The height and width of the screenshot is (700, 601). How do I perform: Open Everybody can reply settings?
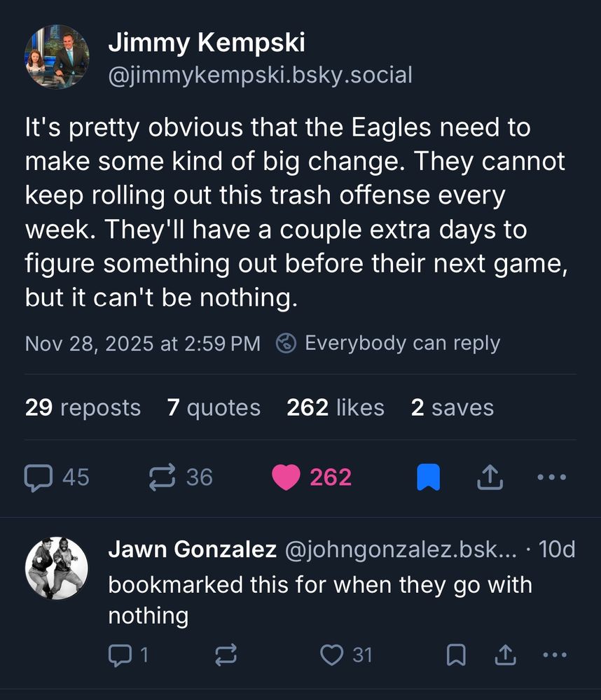click(388, 344)
